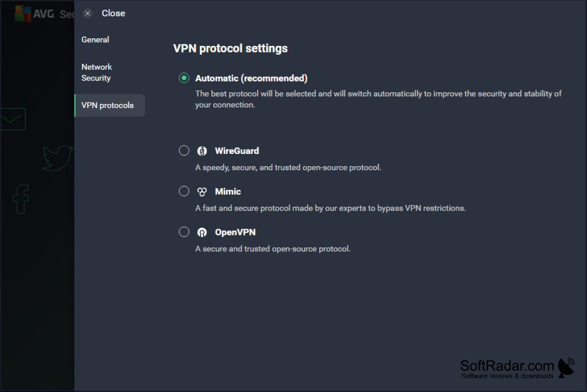Click the Close text label

click(114, 13)
